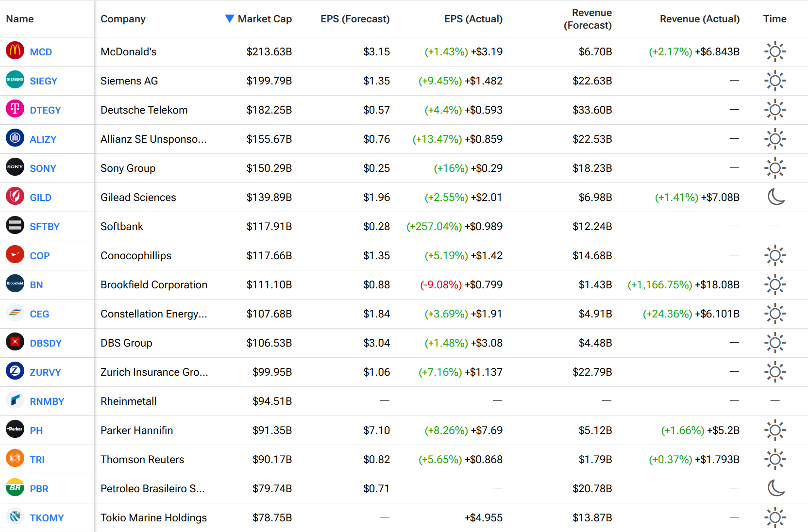The image size is (808, 532).
Task: Click the sun icon in Brookfield row
Action: pos(775,284)
